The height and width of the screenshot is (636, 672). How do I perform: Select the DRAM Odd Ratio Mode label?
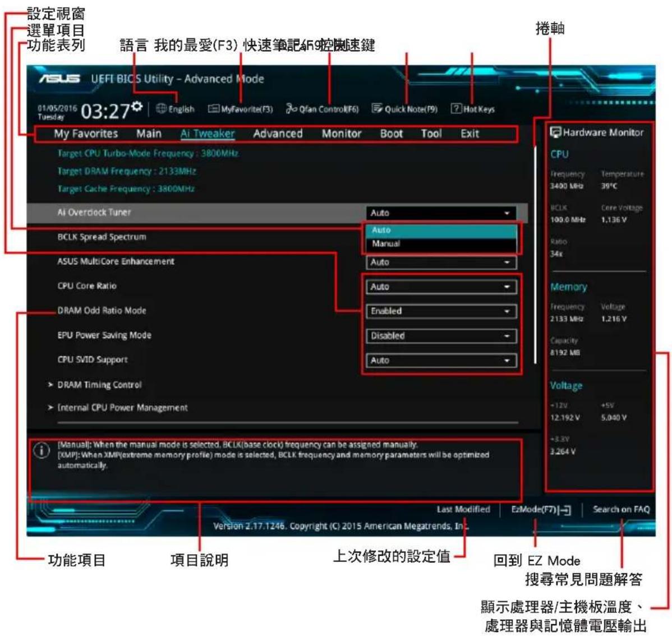click(x=102, y=310)
